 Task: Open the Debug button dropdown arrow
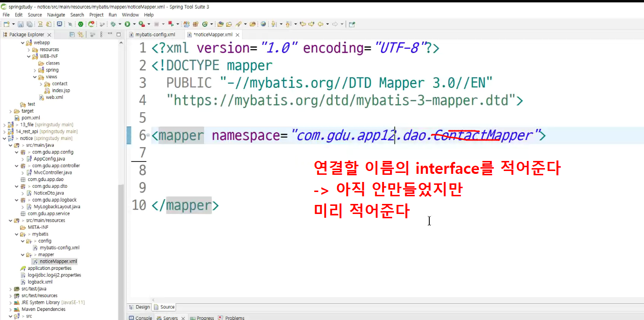tap(120, 24)
